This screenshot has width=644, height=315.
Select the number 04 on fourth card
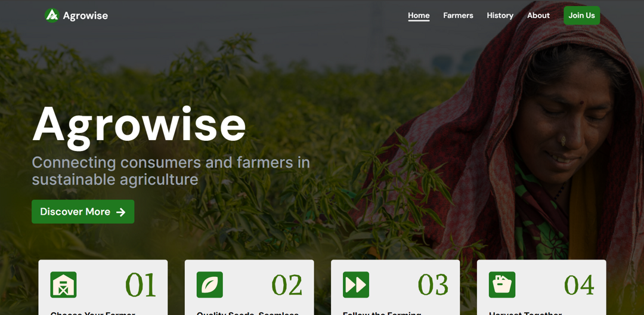[x=579, y=285]
